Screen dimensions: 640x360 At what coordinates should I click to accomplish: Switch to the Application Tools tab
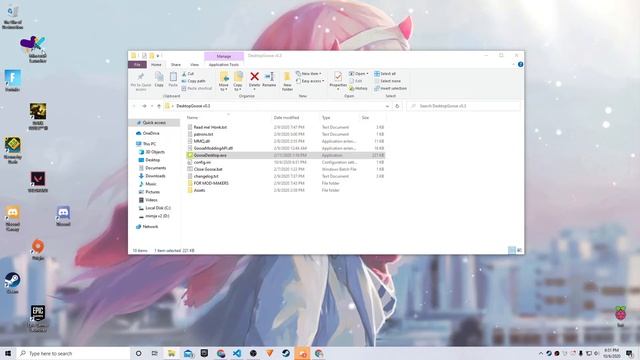[x=224, y=64]
